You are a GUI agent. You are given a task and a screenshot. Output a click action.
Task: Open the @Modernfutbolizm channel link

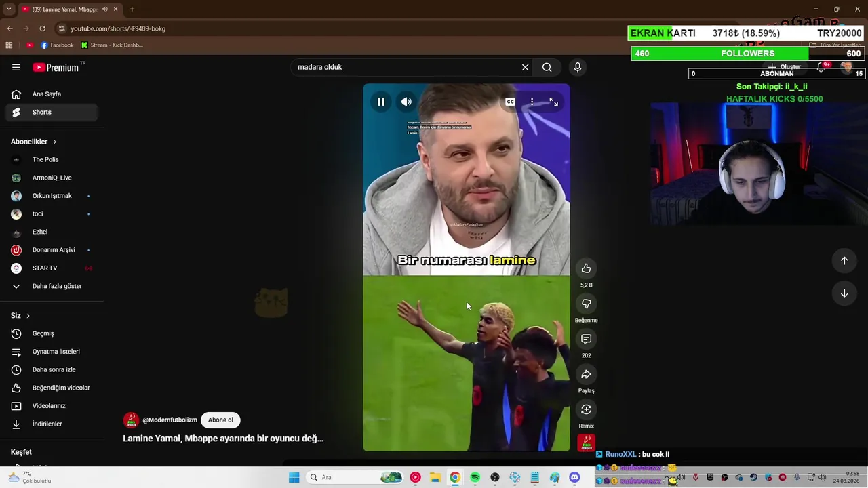pyautogui.click(x=170, y=420)
